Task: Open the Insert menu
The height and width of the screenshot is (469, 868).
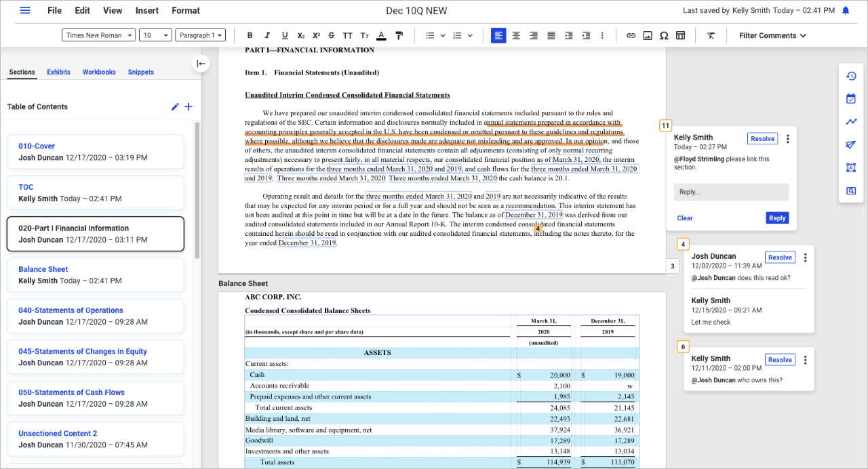Action: 147,10
